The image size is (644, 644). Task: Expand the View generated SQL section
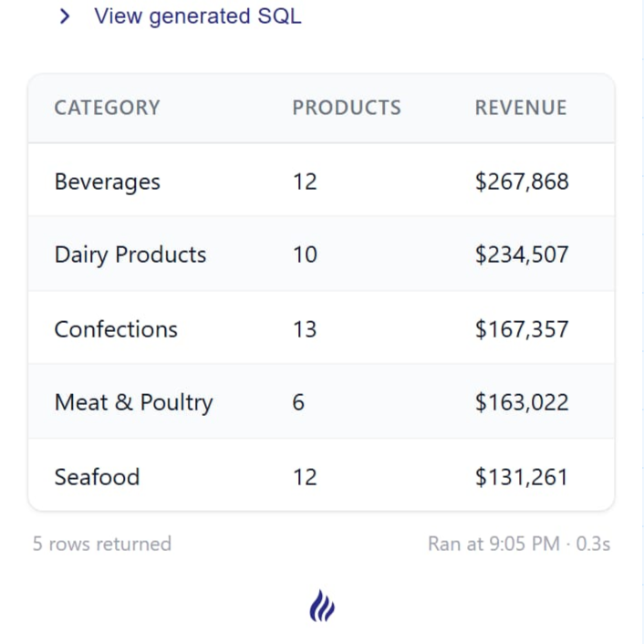point(65,16)
